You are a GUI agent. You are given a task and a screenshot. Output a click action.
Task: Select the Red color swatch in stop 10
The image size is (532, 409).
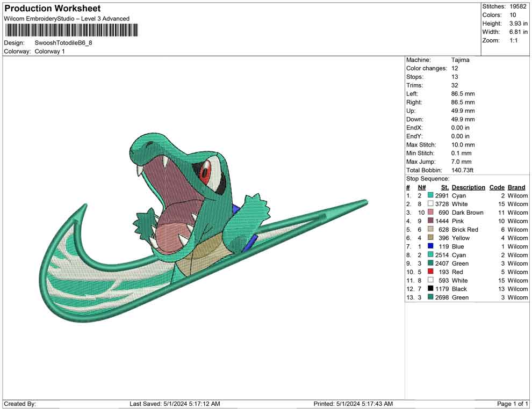click(430, 272)
